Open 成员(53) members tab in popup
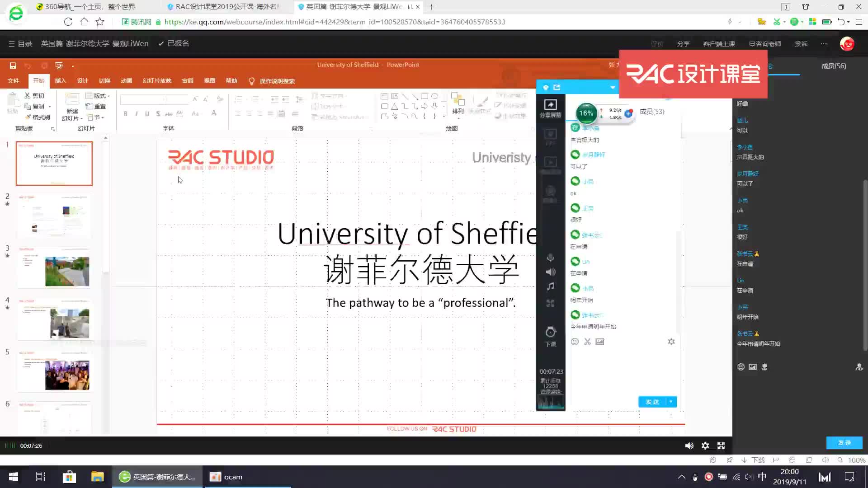The width and height of the screenshot is (868, 488). (652, 112)
